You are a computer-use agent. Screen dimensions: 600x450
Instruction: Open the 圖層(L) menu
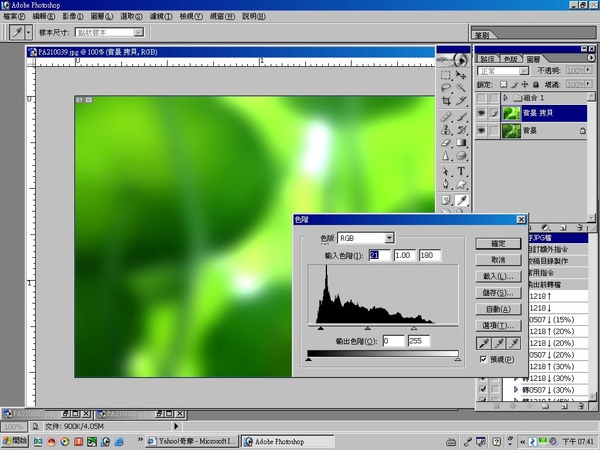(x=102, y=16)
